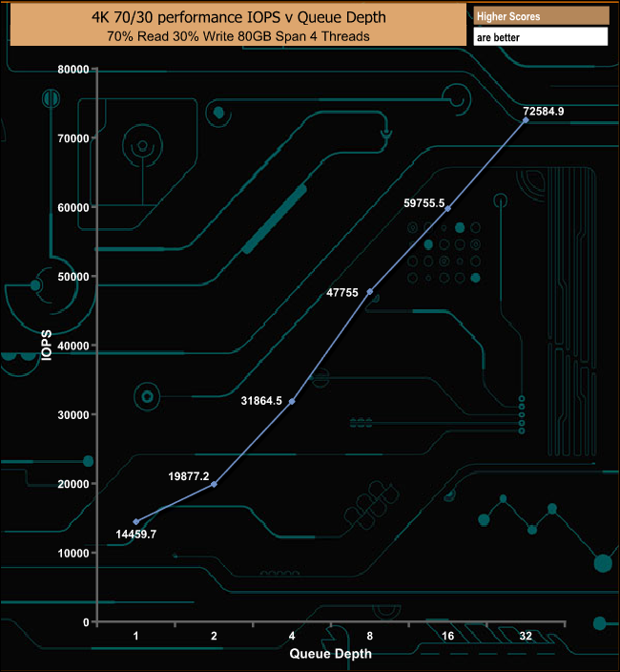Select the peak data point at 72584.9

click(527, 119)
